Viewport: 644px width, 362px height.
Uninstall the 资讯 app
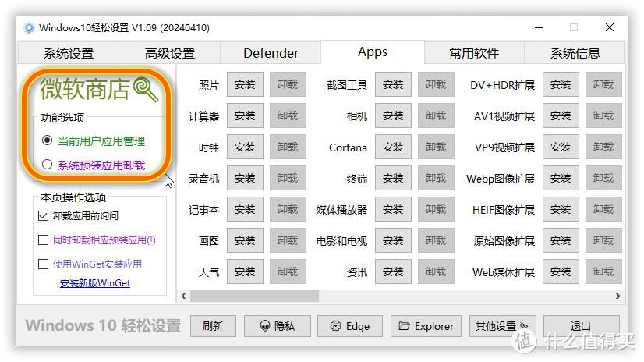tap(436, 272)
